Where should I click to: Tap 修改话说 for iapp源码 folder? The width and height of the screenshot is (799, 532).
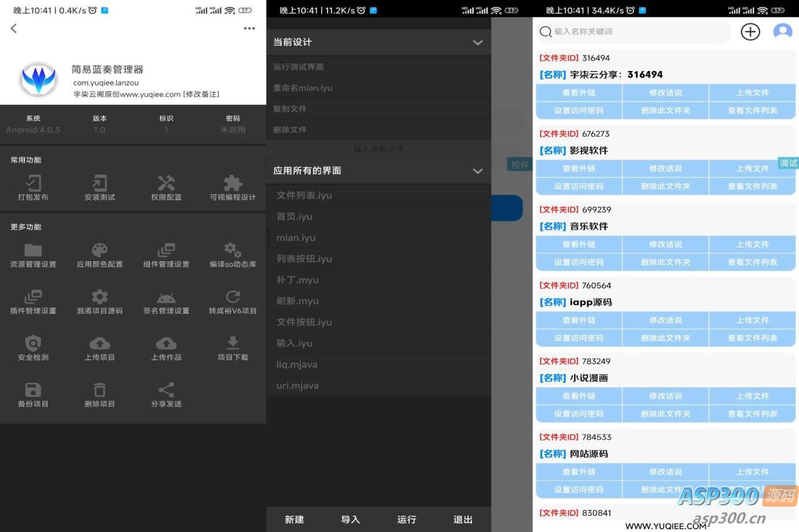tap(665, 320)
